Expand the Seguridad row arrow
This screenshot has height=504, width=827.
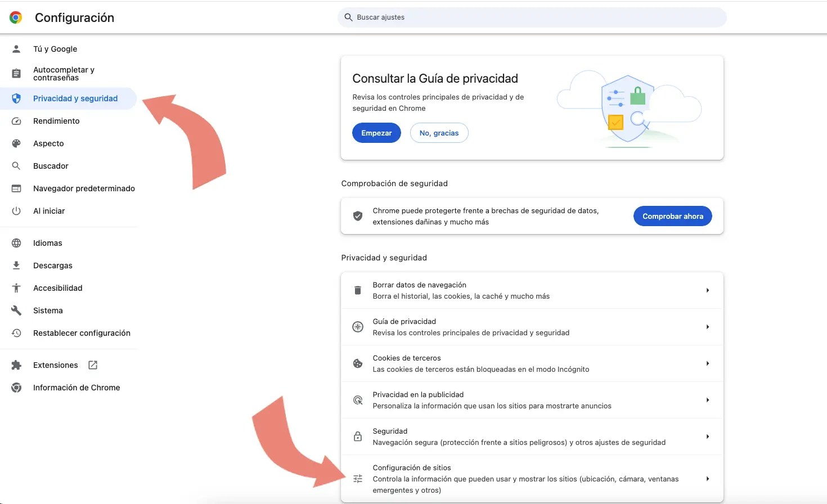708,436
